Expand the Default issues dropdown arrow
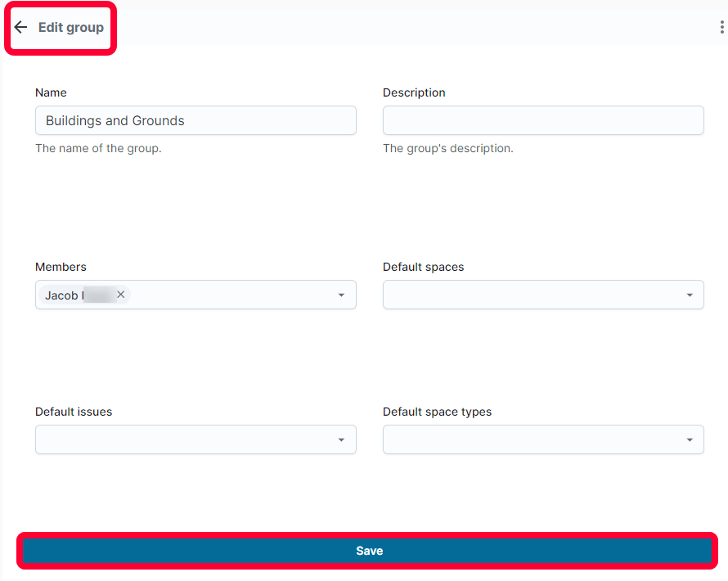Viewport: 728px width, 581px height. point(341,439)
